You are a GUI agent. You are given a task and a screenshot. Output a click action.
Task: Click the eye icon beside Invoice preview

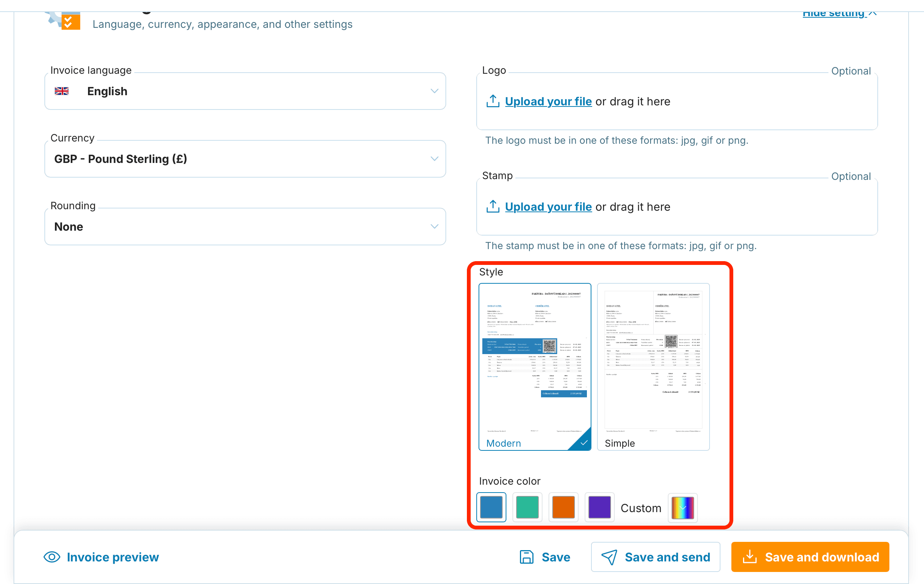[x=52, y=557]
